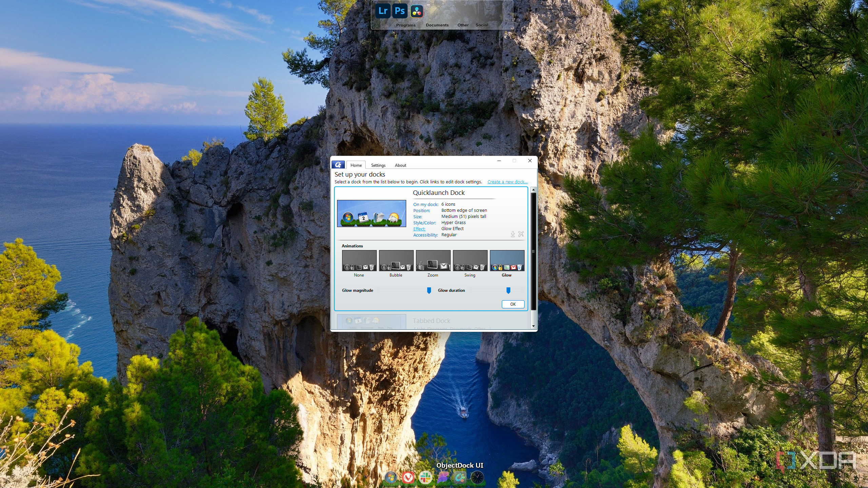The height and width of the screenshot is (488, 868).
Task: Click the 'Hyper Grass' style value
Action: [453, 223]
